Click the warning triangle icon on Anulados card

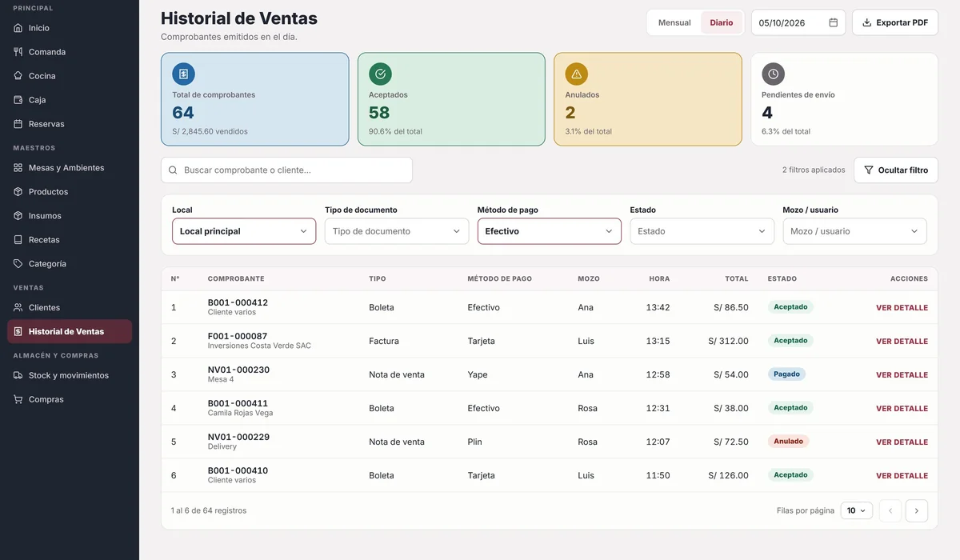coord(577,74)
